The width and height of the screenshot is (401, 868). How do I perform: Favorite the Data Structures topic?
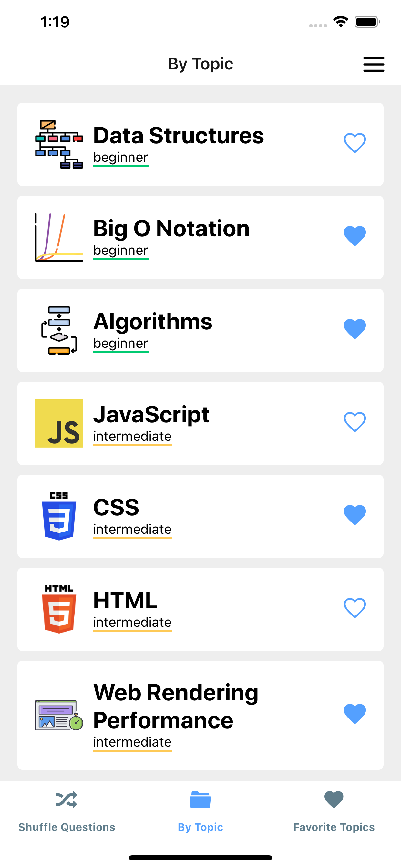pos(355,143)
